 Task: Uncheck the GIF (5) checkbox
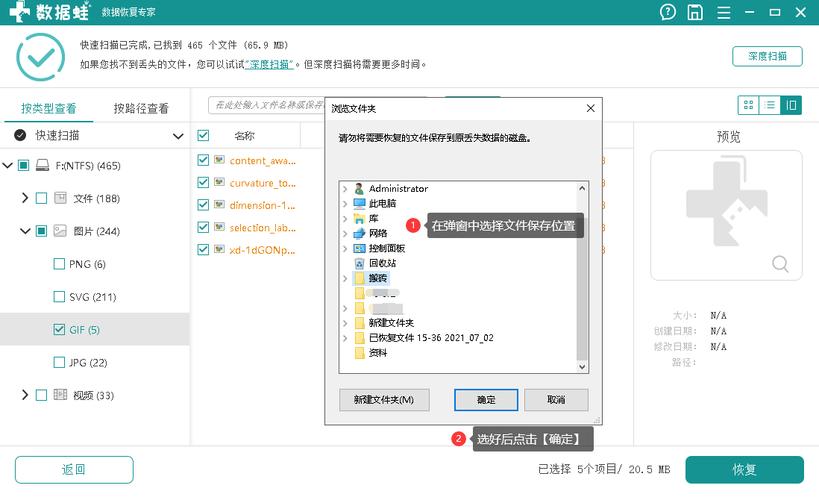point(59,329)
